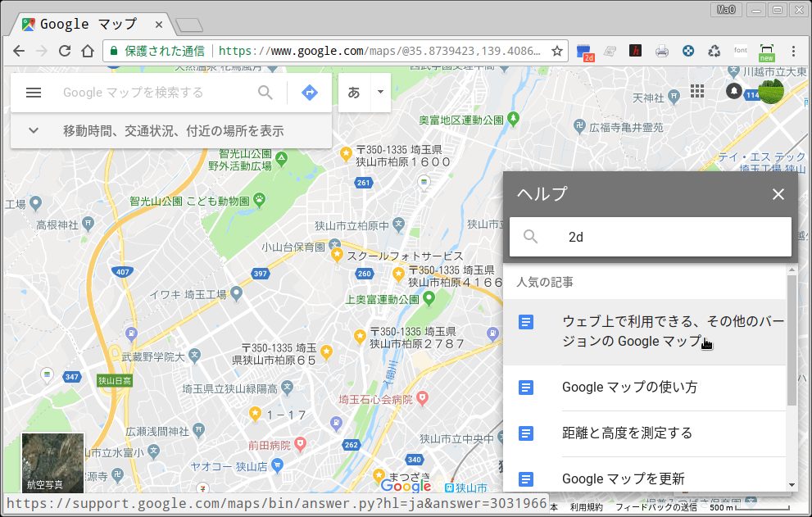Open the article '距離と高度を測定する'
812x517 pixels.
point(645,433)
